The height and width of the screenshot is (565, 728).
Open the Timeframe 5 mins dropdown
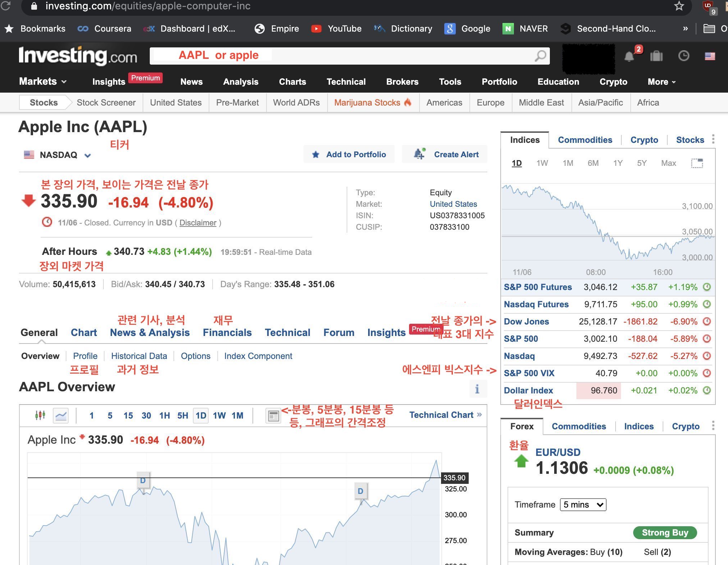click(x=583, y=505)
